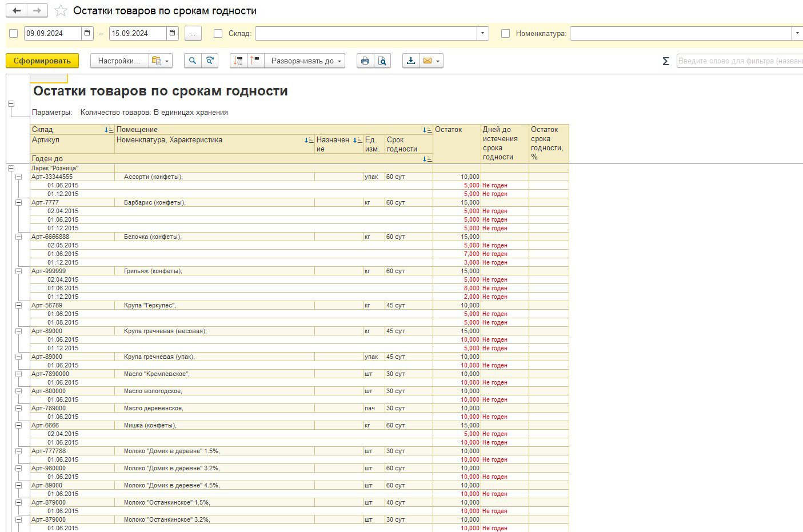Open calendar for start date 09.09.2024

pos(87,33)
